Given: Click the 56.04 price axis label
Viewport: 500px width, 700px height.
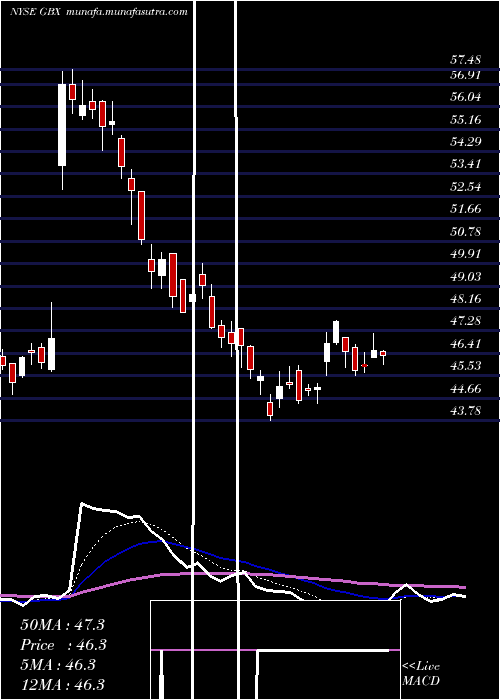Looking at the screenshot, I should [x=465, y=97].
